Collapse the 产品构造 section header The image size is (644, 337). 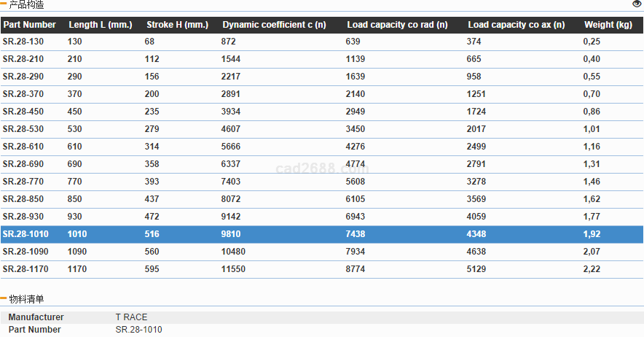25,5
